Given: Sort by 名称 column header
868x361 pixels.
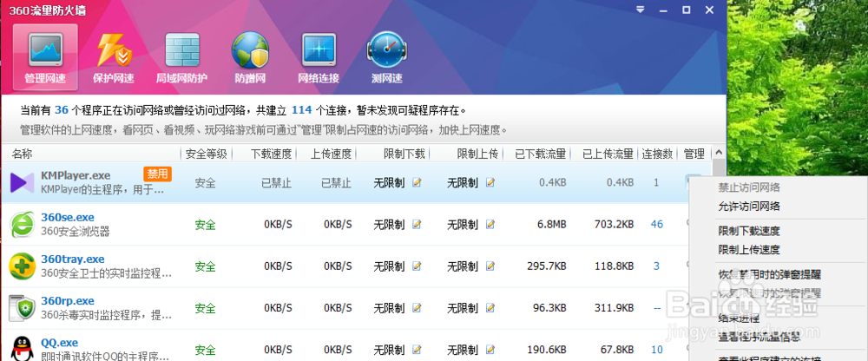Looking at the screenshot, I should point(23,154).
